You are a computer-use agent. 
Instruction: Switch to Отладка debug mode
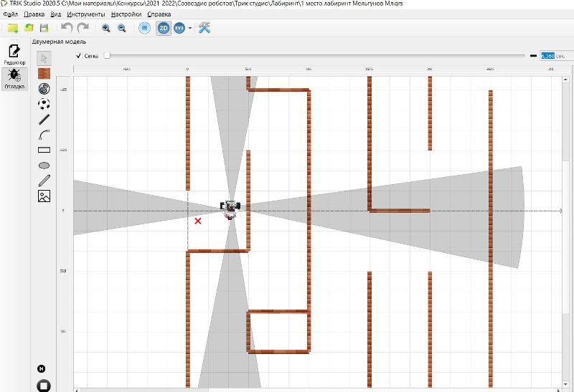coord(14,78)
